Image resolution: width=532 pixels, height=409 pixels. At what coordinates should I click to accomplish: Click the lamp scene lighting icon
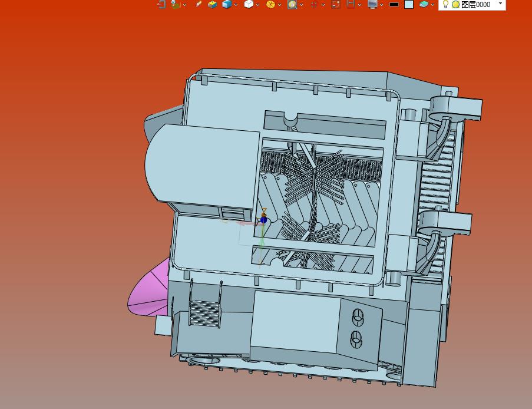tap(176, 4)
